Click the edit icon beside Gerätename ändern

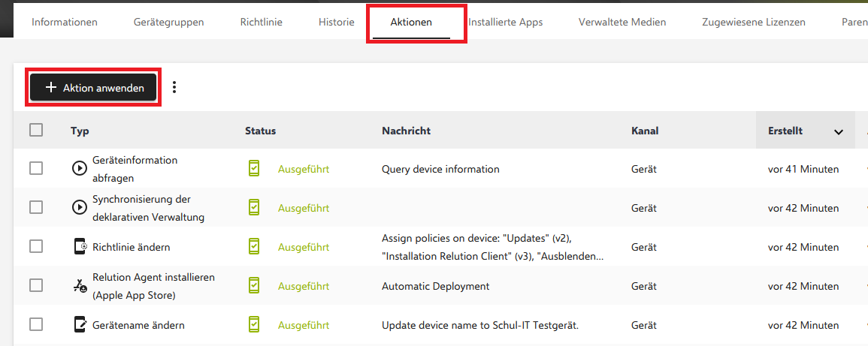tap(80, 325)
